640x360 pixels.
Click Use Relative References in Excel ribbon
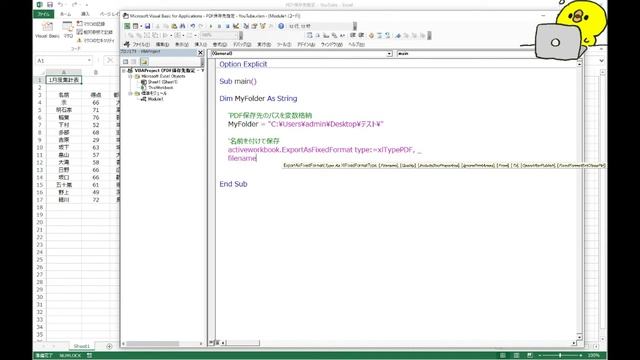95,32
